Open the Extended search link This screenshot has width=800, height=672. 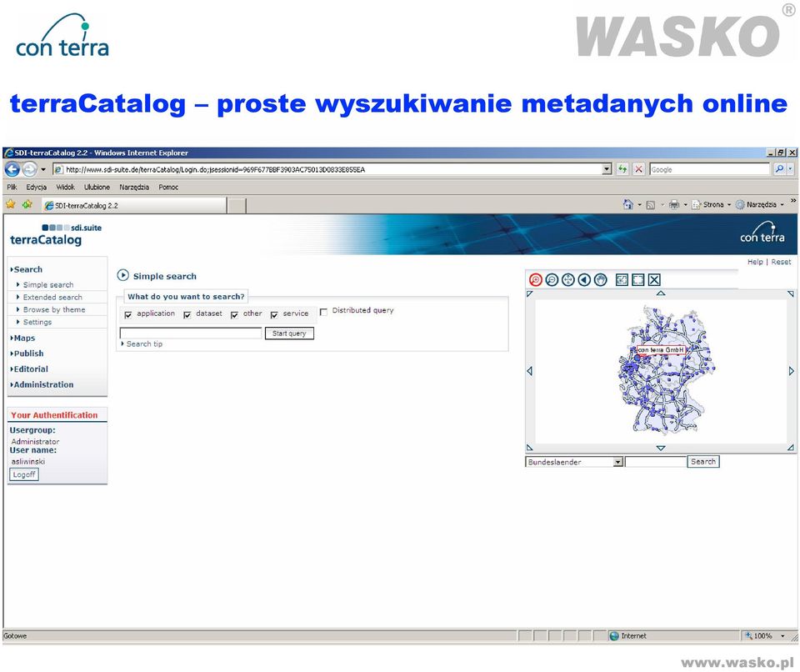pyautogui.click(x=52, y=297)
